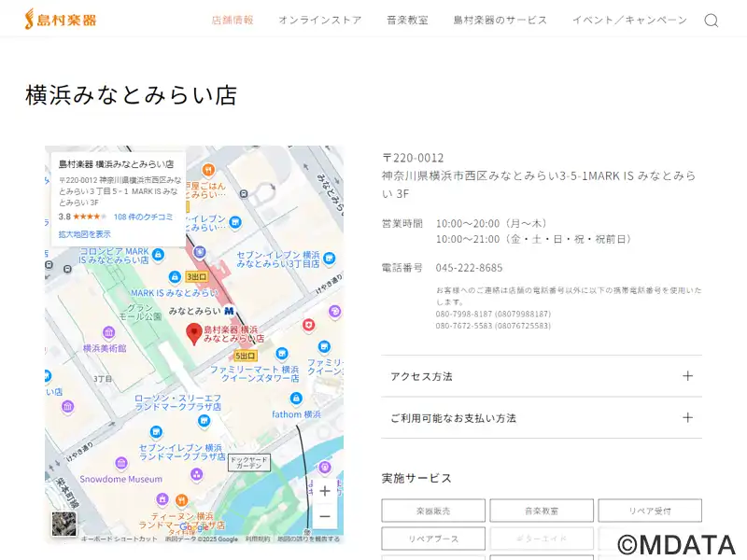Click the Snowdome Museum text label

121,479
